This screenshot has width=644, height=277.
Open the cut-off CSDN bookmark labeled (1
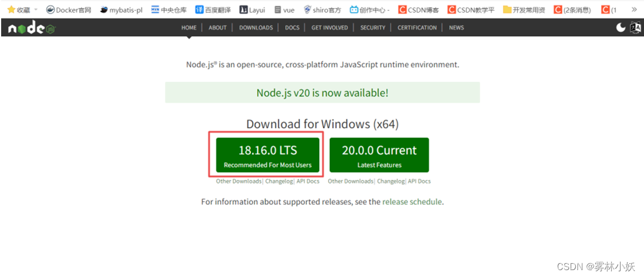(x=608, y=9)
